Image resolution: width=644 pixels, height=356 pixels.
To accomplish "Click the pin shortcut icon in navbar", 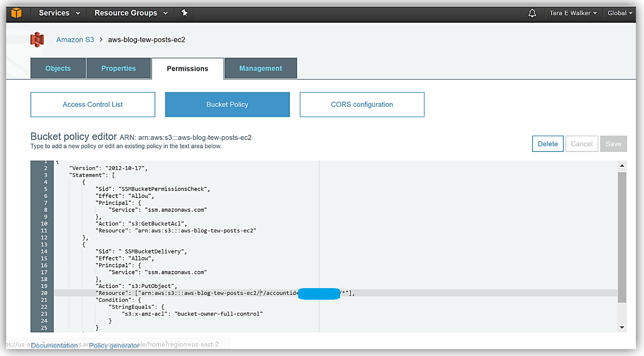I will point(184,13).
